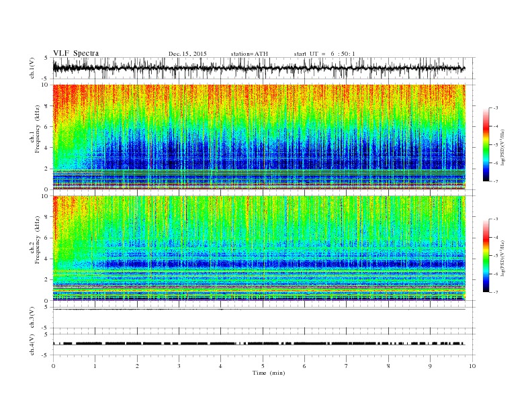532x411 pixels.
Task: Click time axis tick label '6' at bottom
Action: pyautogui.click(x=304, y=366)
